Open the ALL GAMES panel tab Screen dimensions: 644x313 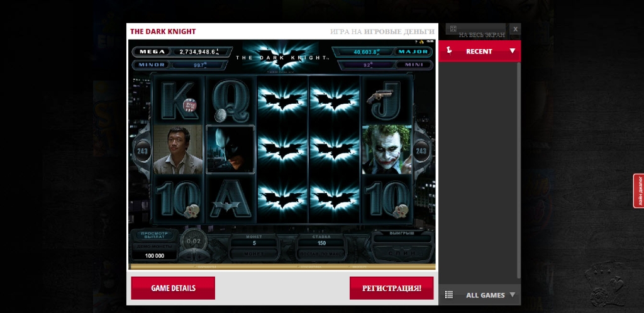(x=480, y=295)
